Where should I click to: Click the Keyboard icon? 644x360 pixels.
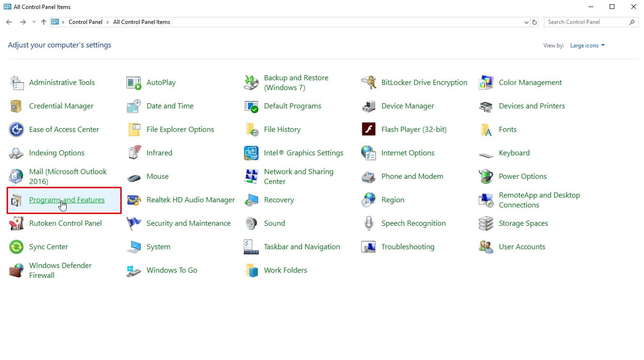(486, 154)
